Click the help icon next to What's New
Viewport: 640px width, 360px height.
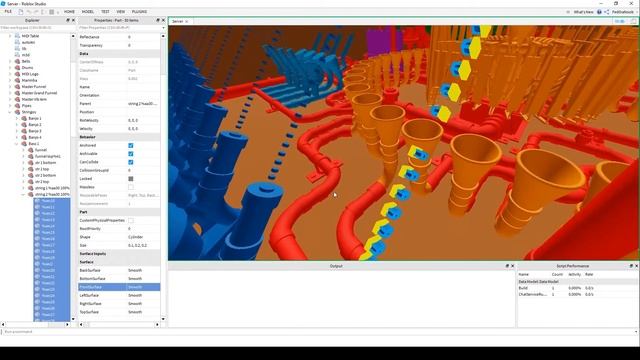tap(599, 12)
